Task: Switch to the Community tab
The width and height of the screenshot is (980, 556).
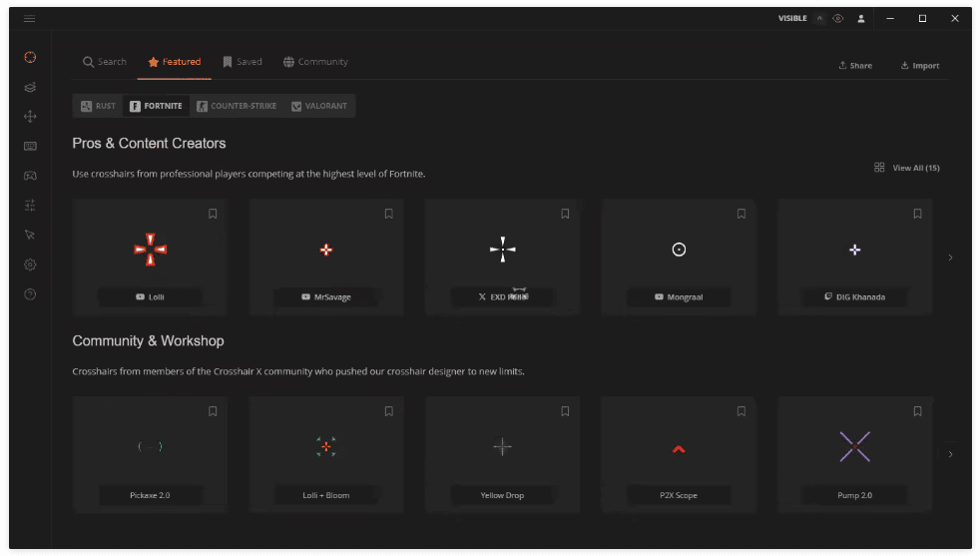Action: pyautogui.click(x=315, y=62)
